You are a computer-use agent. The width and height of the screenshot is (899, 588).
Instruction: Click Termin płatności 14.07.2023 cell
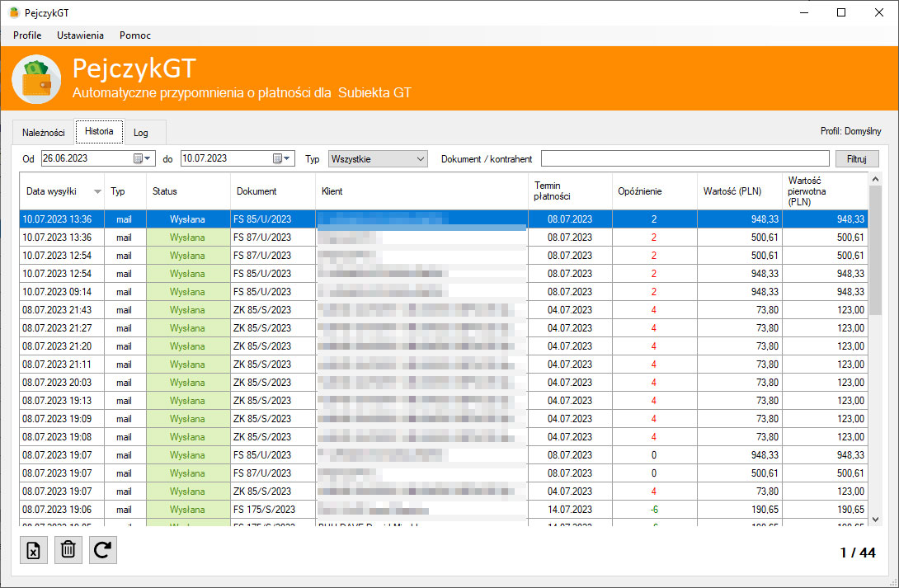[570, 510]
